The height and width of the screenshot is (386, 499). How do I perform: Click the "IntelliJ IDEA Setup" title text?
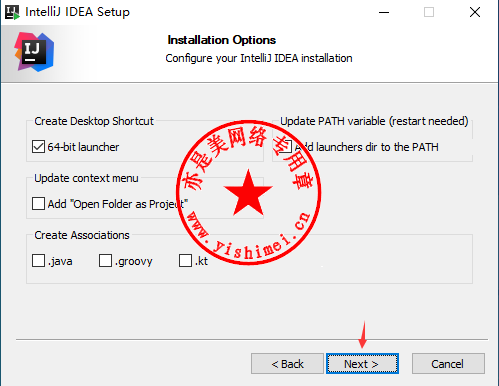tap(77, 12)
